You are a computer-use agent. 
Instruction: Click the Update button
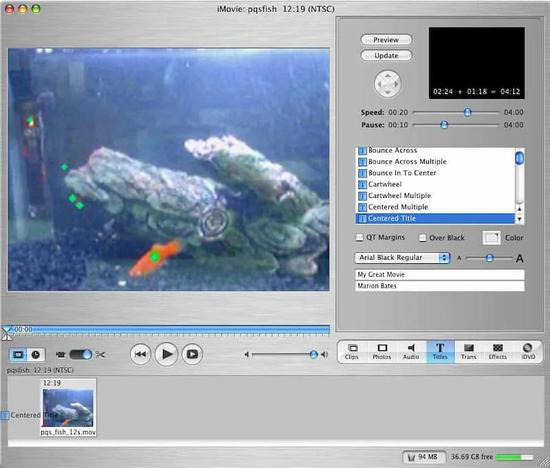click(386, 55)
